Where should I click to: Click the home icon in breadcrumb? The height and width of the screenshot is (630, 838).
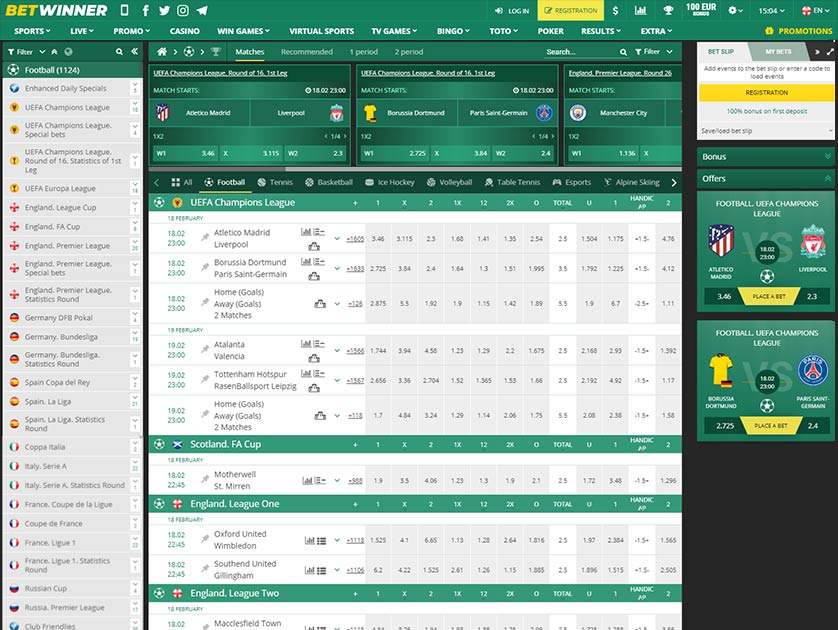[162, 52]
